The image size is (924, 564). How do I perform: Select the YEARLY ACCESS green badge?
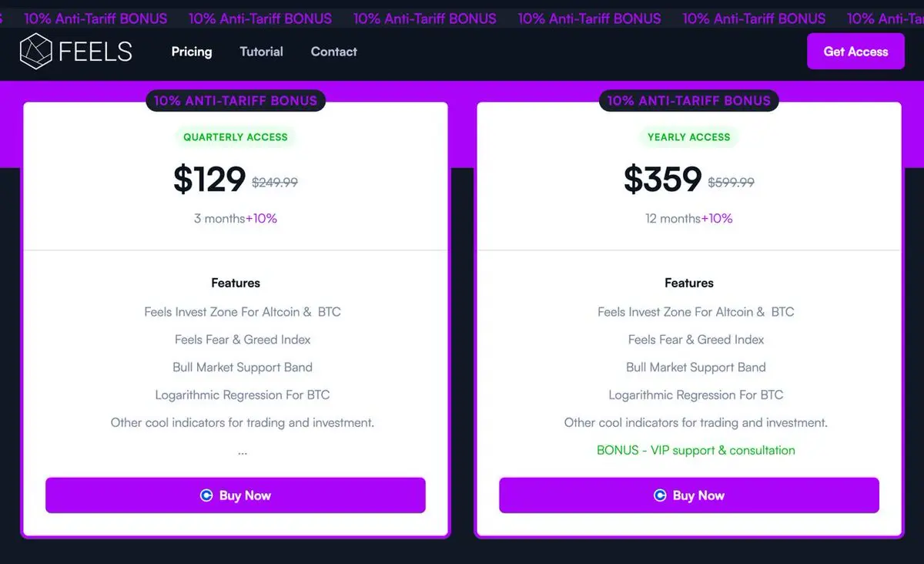click(689, 137)
